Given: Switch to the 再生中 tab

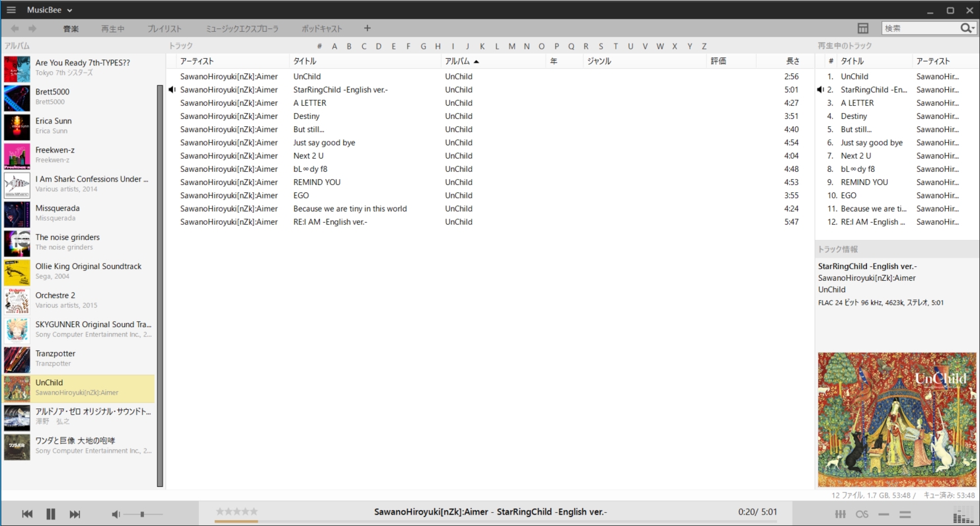Looking at the screenshot, I should [113, 28].
